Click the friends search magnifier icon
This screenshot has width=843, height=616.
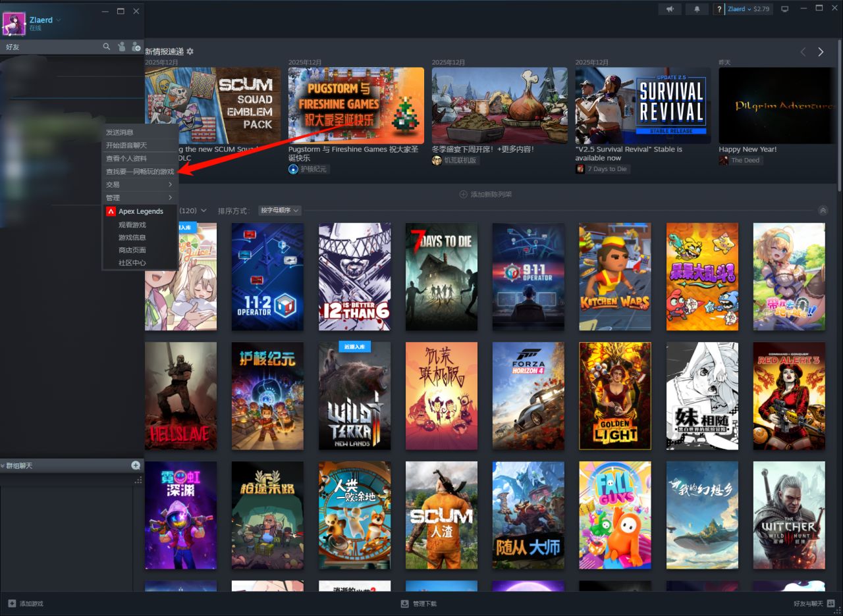click(107, 47)
